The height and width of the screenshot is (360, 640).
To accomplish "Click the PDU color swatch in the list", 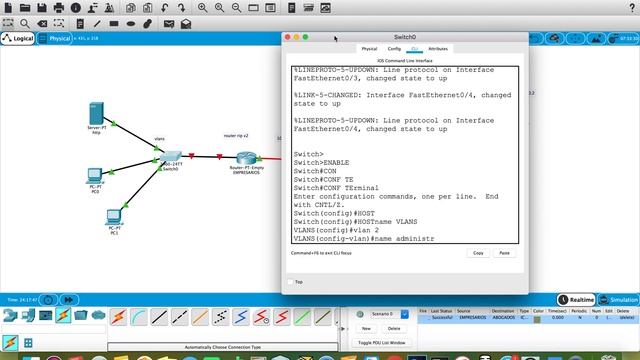I will click(x=537, y=319).
